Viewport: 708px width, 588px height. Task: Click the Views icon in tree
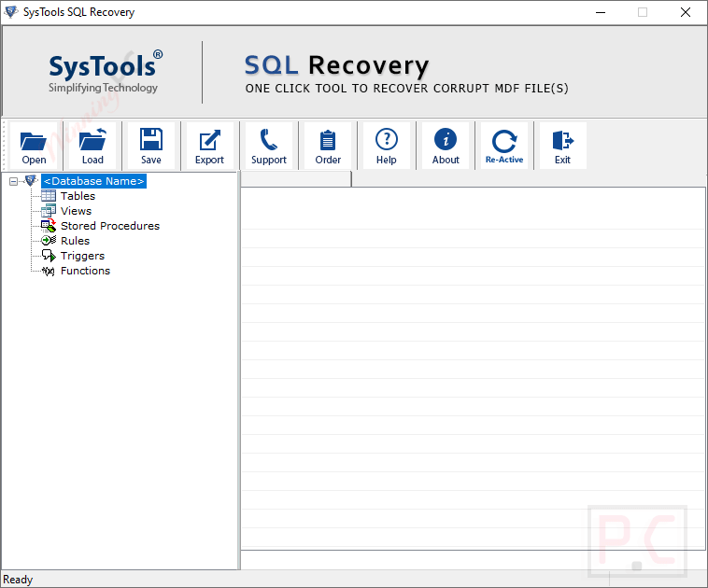tap(49, 211)
